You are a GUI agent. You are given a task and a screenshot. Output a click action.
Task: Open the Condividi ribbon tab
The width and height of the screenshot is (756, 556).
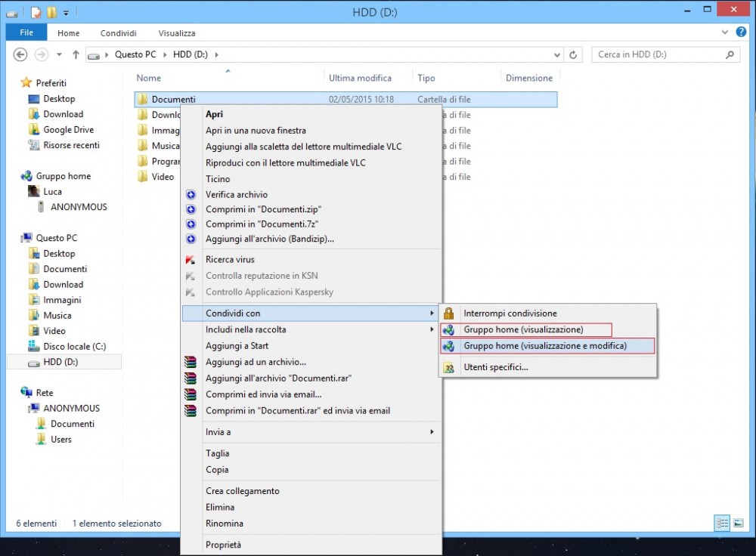tap(118, 33)
